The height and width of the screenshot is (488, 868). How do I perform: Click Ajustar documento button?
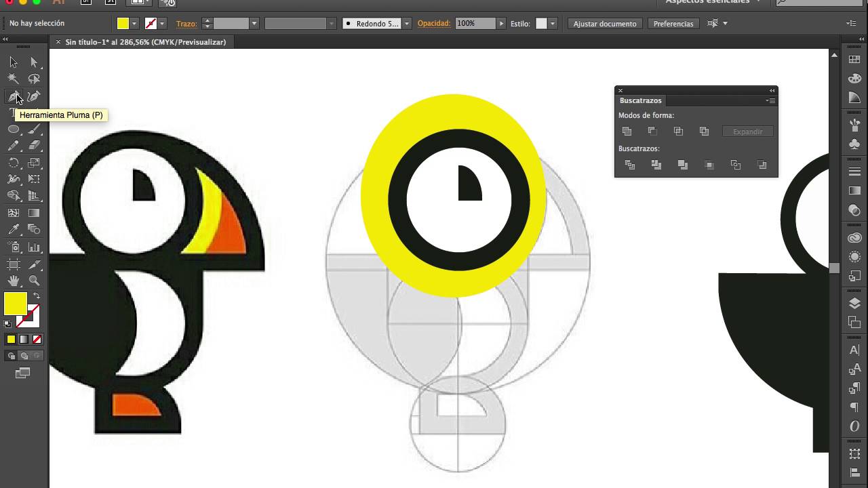(605, 24)
